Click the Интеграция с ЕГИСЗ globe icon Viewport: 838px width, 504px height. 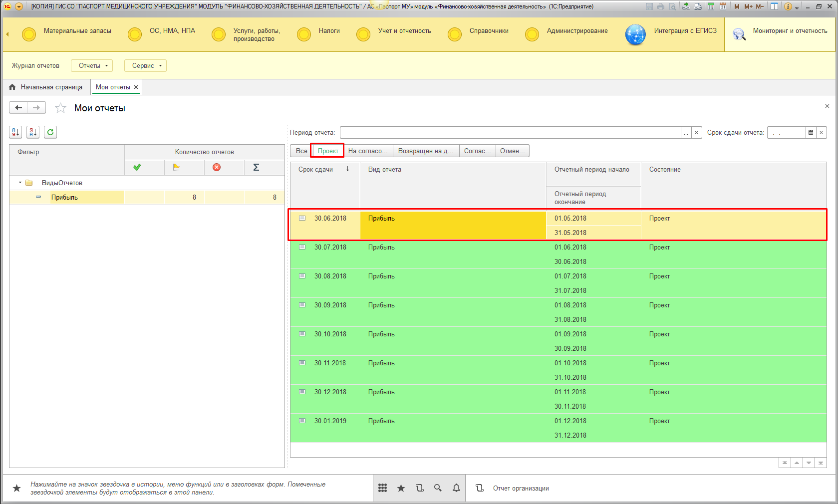pyautogui.click(x=635, y=34)
